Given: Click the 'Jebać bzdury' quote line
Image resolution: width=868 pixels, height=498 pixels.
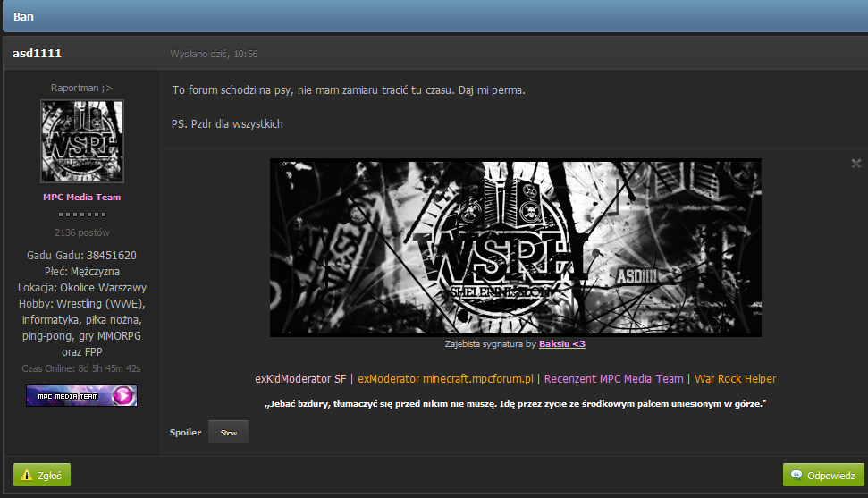Looking at the screenshot, I should [x=516, y=404].
